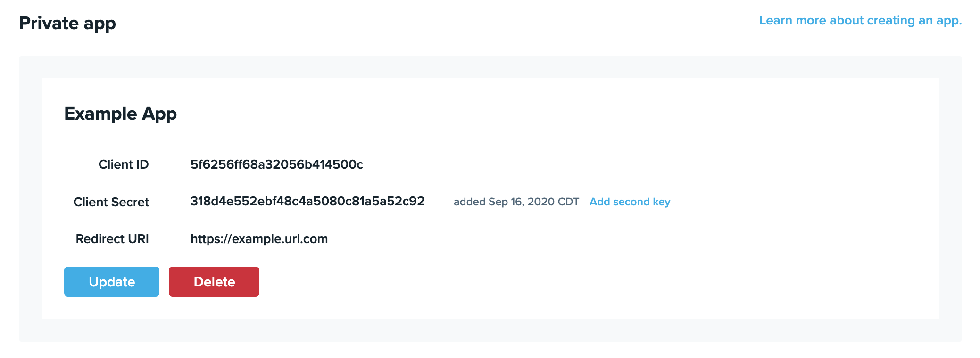This screenshot has width=980, height=358.
Task: Click the 'Private app' page heading
Action: [x=67, y=23]
